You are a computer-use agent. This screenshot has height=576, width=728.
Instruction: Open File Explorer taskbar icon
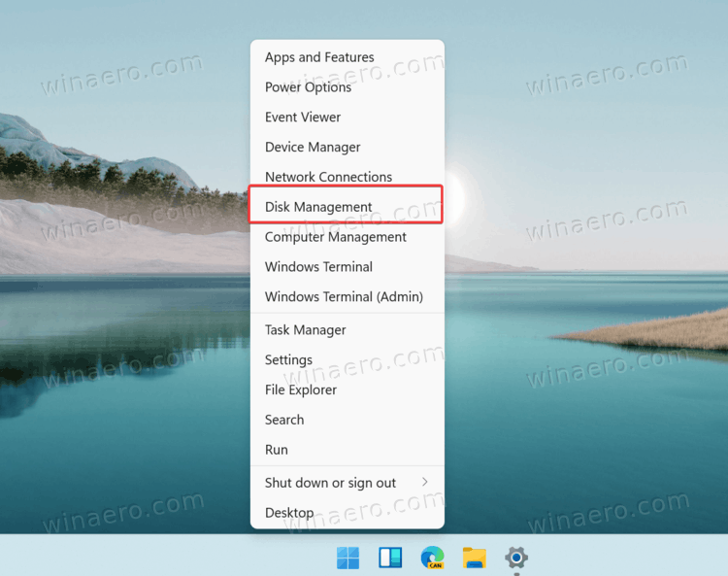tap(475, 558)
